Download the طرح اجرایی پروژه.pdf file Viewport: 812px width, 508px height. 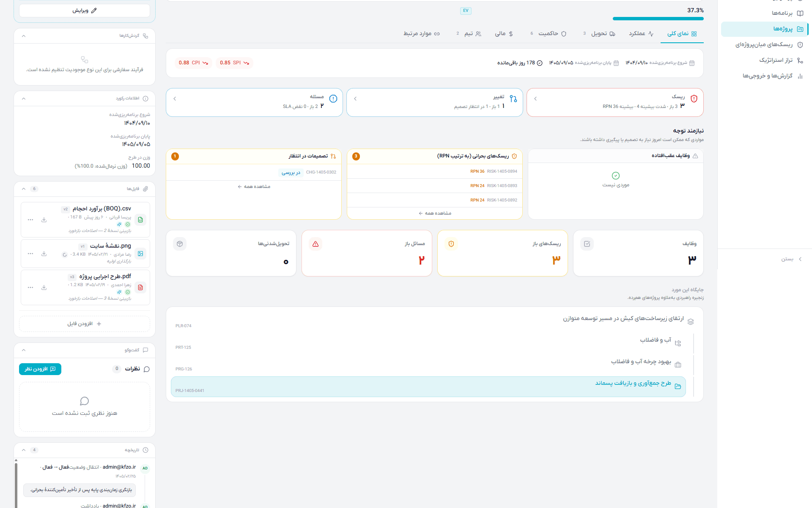coord(44,287)
